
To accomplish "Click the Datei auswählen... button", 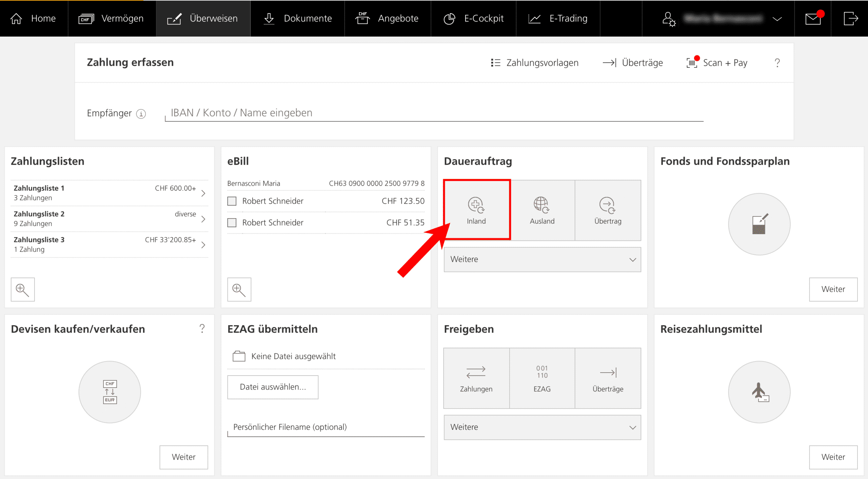I will (x=273, y=387).
